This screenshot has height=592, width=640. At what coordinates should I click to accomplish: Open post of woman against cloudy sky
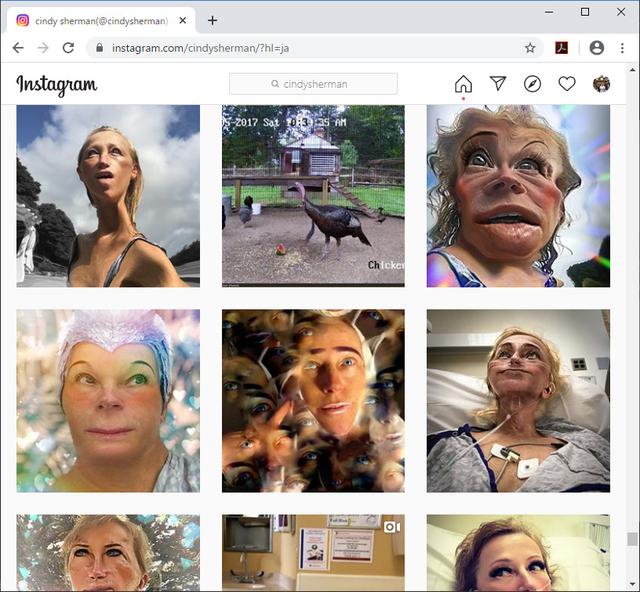[x=108, y=196]
